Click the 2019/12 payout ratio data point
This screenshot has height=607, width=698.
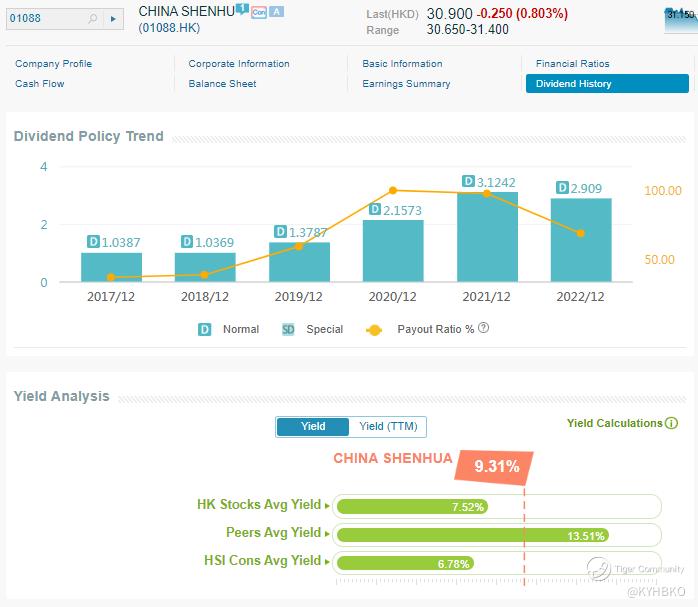coord(299,246)
